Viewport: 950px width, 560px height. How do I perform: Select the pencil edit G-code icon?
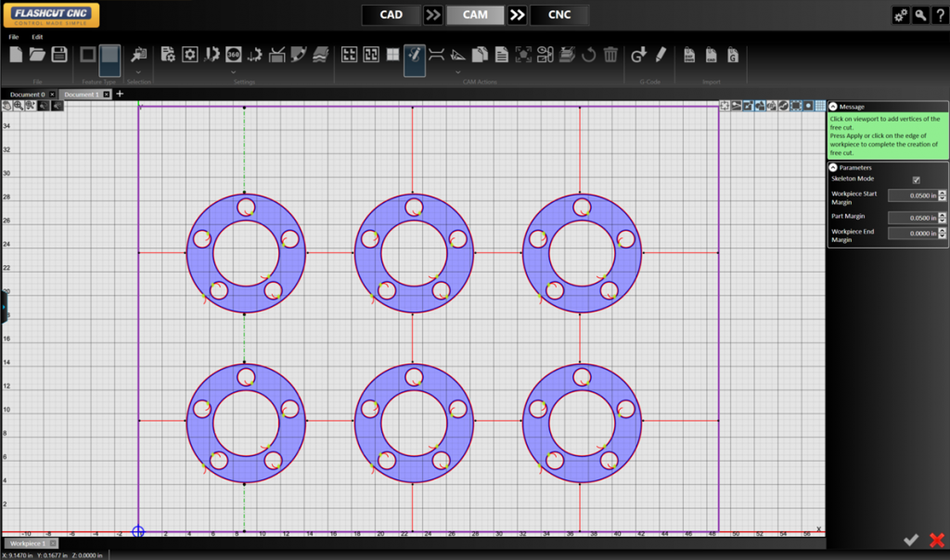tap(661, 55)
